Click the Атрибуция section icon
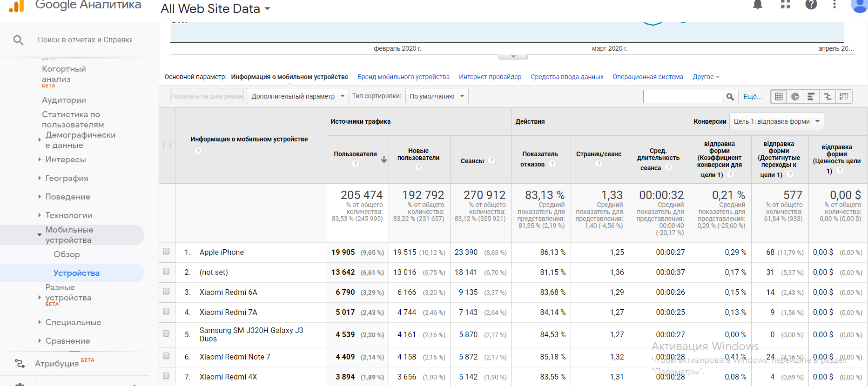868x386 pixels. pos(20,363)
